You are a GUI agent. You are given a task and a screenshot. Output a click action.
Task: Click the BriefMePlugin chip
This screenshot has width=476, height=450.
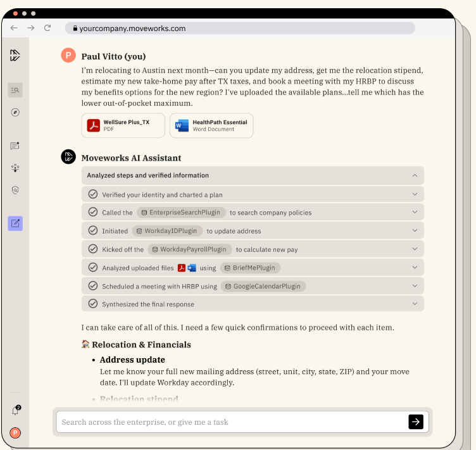click(251, 268)
